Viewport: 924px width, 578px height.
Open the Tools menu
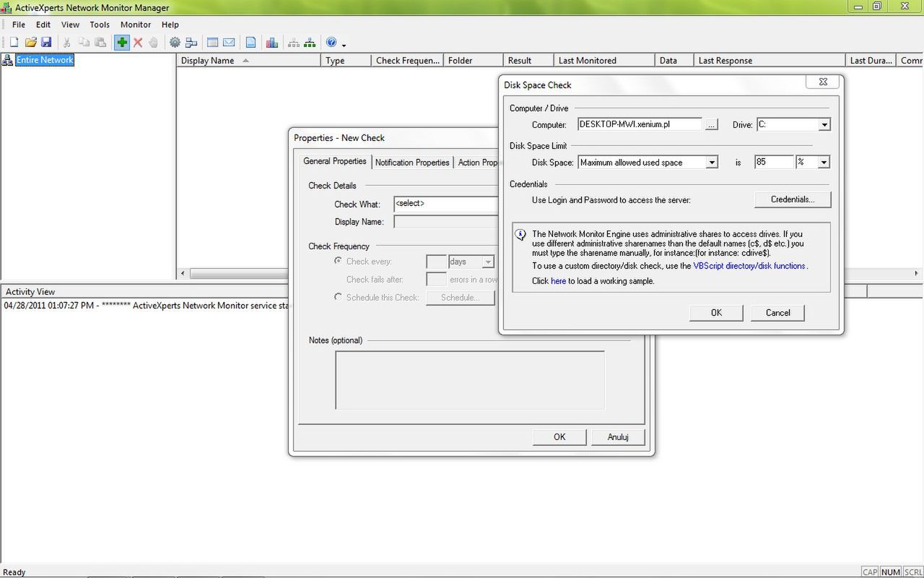[100, 25]
